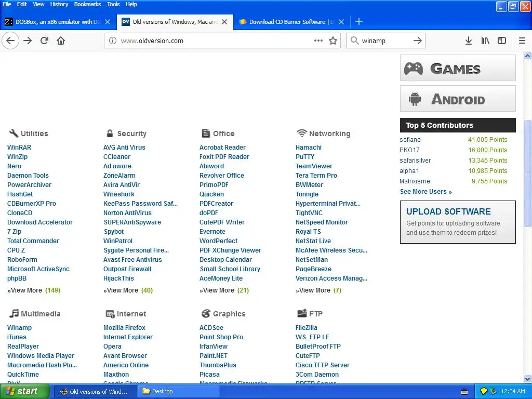
Task: Open the Windows Start menu
Action: click(x=24, y=391)
